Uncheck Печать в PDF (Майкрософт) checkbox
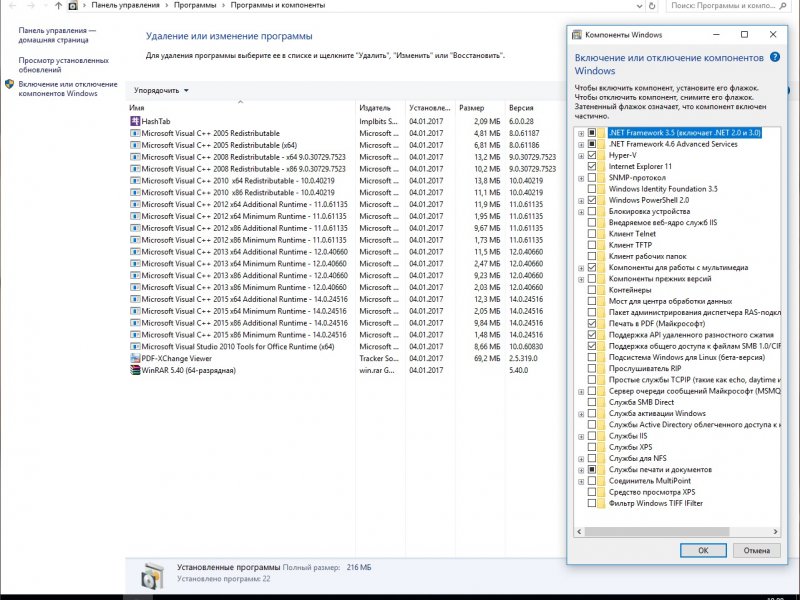Screen dimensions: 800x600 click(x=592, y=323)
